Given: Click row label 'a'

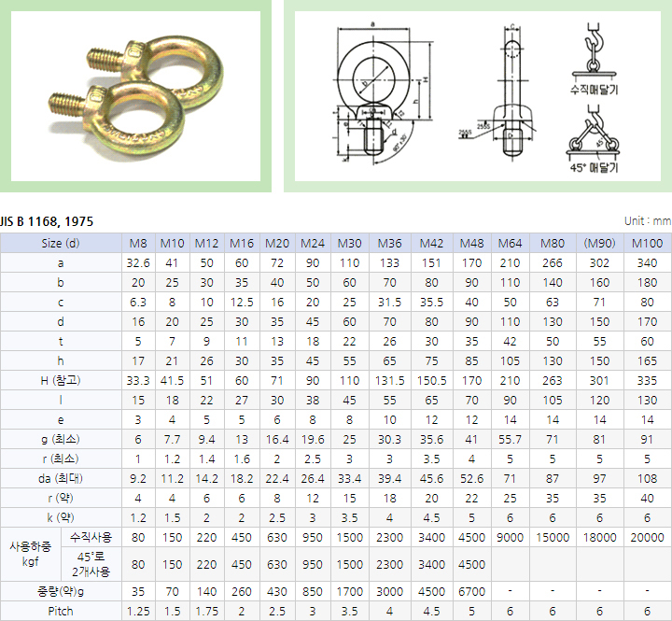Looking at the screenshot, I should tap(61, 263).
